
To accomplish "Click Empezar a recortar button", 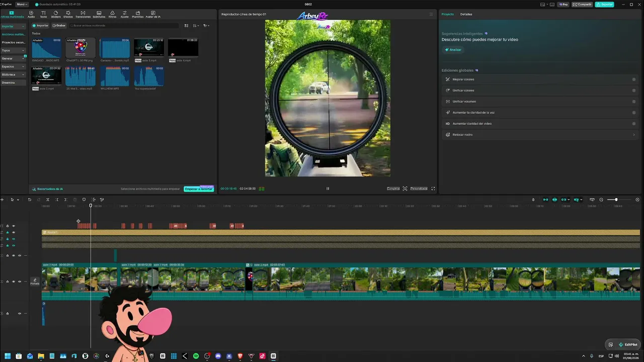I will point(199,189).
